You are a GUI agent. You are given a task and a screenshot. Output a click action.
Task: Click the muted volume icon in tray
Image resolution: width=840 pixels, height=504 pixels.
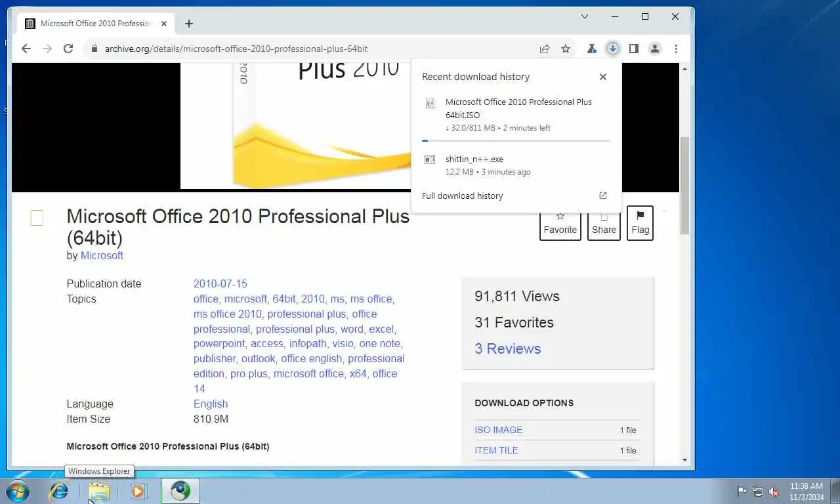point(774,491)
